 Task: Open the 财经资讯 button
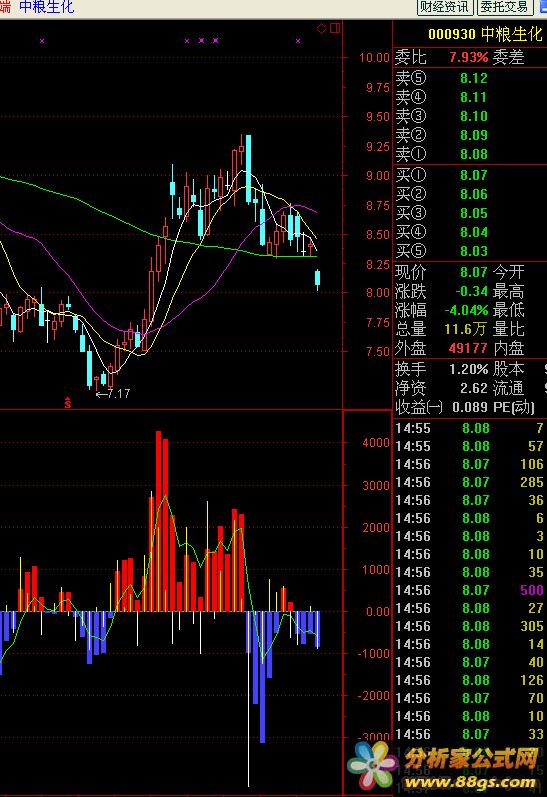tap(444, 7)
